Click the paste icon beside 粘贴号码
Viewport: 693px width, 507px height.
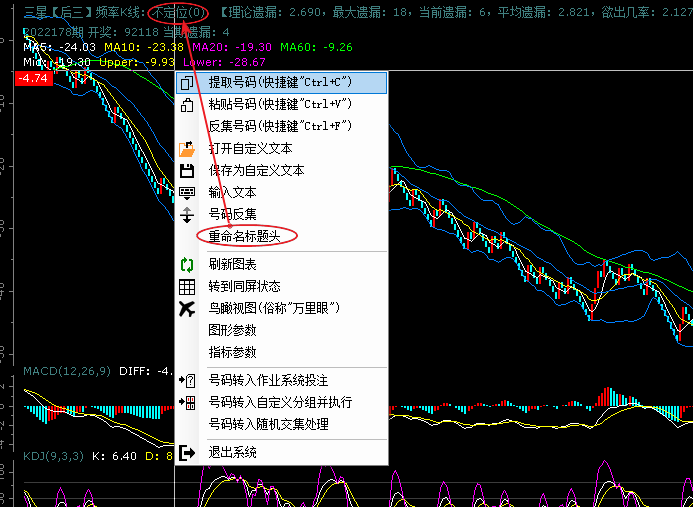tap(187, 105)
